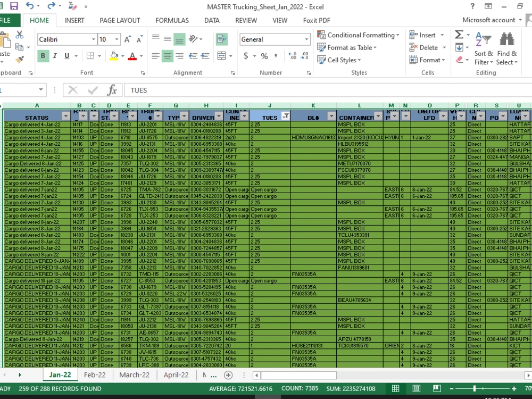The width and height of the screenshot is (532, 399).
Task: Open the TUES column filter dropdown
Action: (x=286, y=116)
